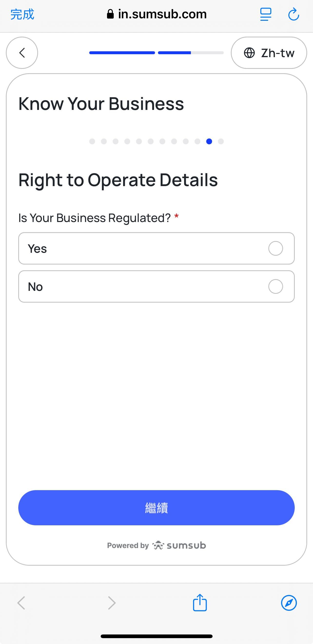The image size is (313, 644).
Task: Open the Safari reader view icon
Action: [265, 14]
